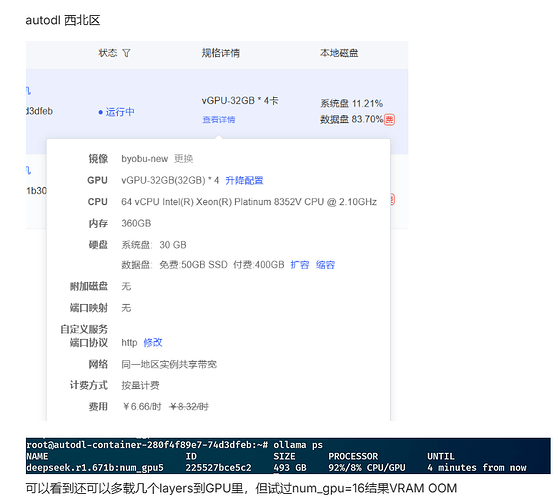Click the 493 GB size value
This screenshot has width=558, height=500.
pyautogui.click(x=290, y=468)
